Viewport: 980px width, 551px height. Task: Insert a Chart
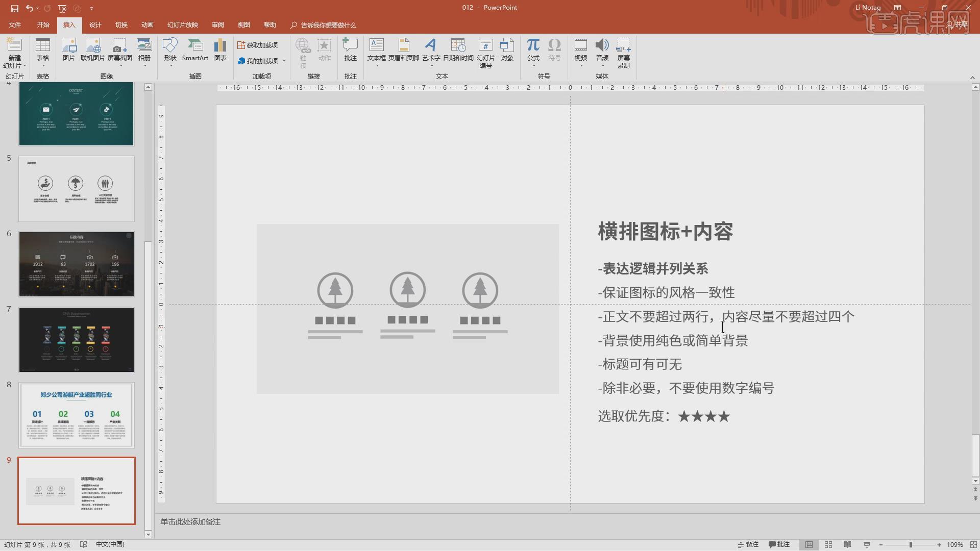click(220, 49)
